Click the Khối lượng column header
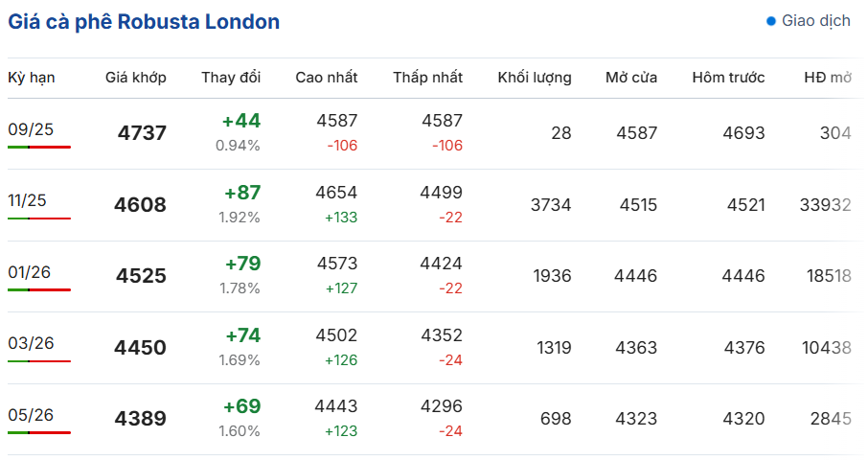868x461 pixels. 535,78
